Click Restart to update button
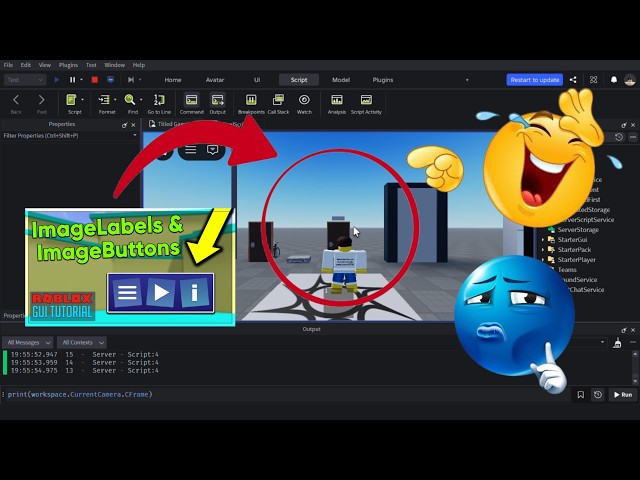Screen dimensions: 640x480 coord(535,80)
